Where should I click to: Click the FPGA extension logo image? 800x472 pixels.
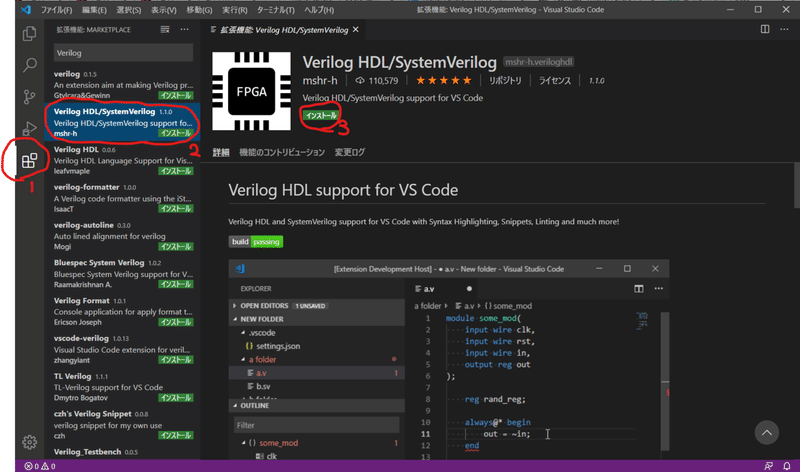pyautogui.click(x=252, y=91)
